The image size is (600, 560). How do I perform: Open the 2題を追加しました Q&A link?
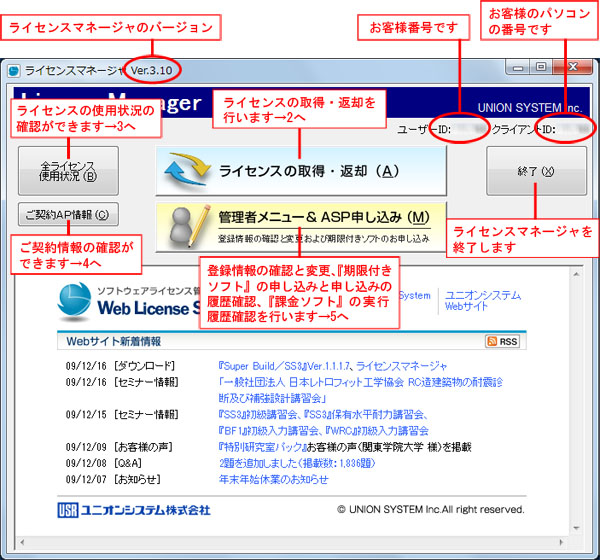click(x=297, y=463)
